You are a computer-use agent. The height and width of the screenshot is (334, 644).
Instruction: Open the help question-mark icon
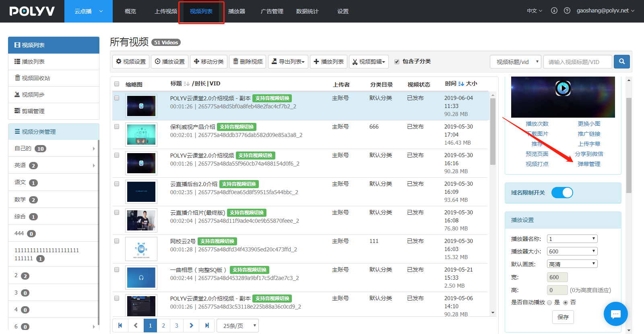(x=567, y=11)
